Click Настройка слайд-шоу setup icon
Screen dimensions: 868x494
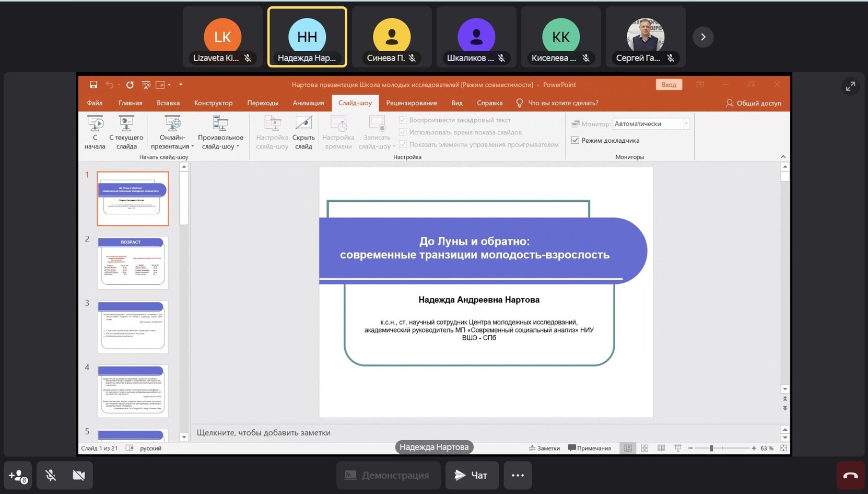point(272,133)
